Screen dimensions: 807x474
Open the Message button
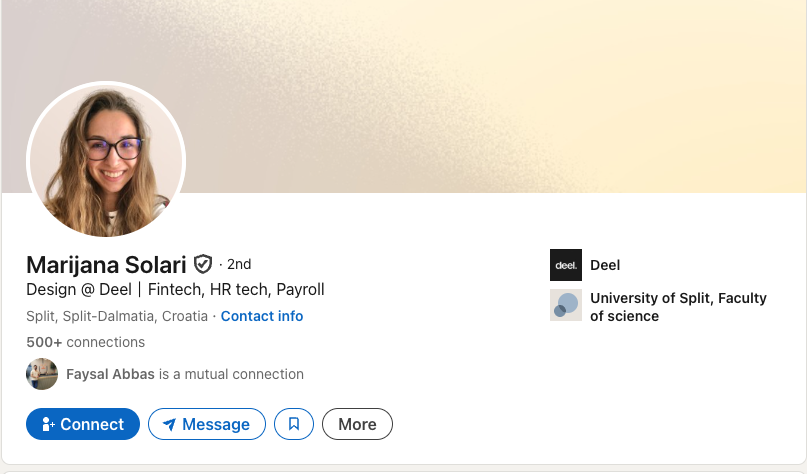(x=207, y=424)
